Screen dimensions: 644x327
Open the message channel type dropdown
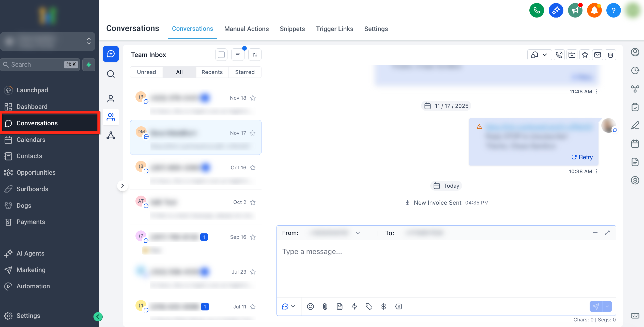(x=288, y=306)
